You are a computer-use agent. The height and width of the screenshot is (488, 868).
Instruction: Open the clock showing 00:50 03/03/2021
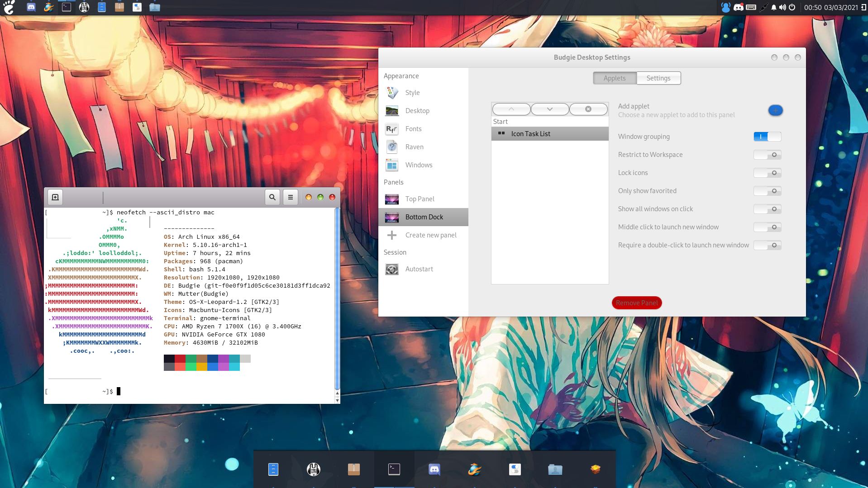(831, 7)
